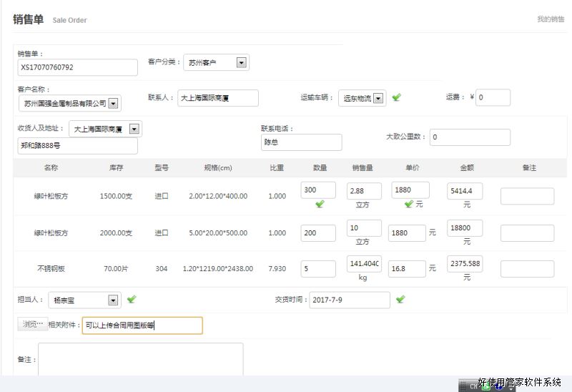The height and width of the screenshot is (392, 572).
Task: Click the 大致公里数 input field
Action: coord(470,137)
